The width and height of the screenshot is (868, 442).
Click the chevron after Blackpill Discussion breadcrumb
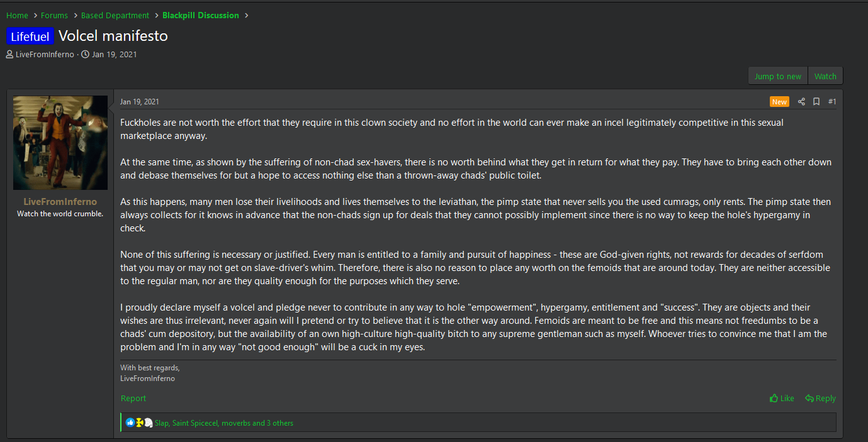click(247, 16)
